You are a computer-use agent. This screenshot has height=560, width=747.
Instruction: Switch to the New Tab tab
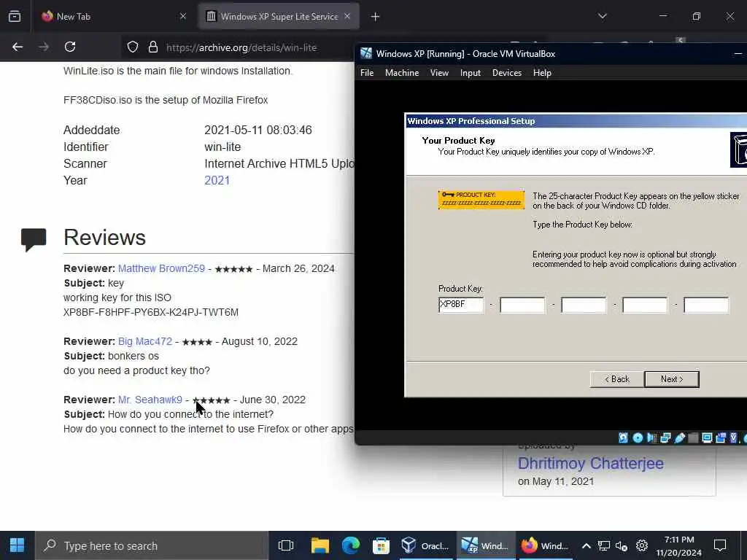pyautogui.click(x=114, y=16)
